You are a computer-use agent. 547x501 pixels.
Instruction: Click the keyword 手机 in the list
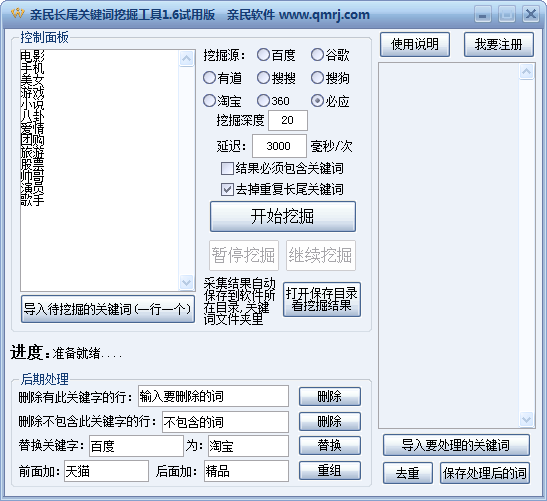point(32,68)
